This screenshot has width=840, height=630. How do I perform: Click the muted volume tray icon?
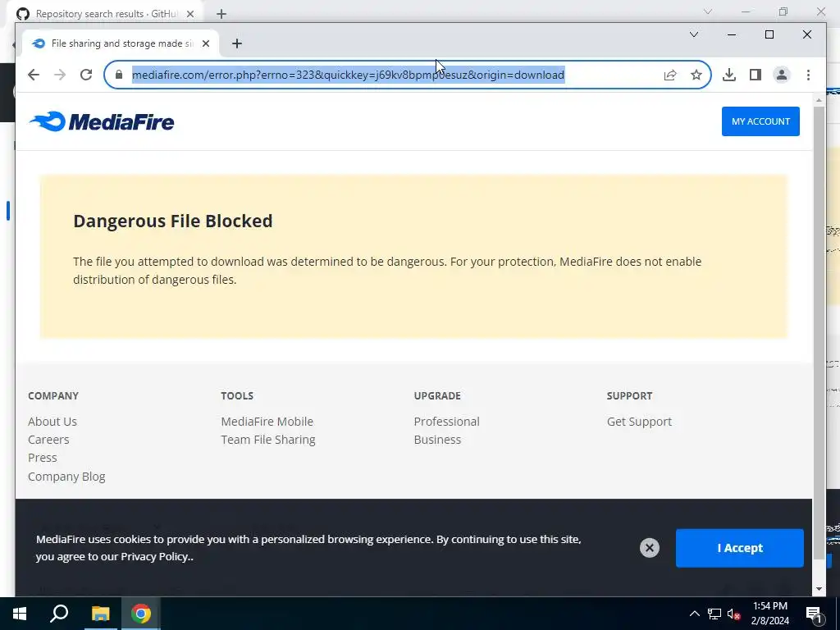[x=734, y=614]
